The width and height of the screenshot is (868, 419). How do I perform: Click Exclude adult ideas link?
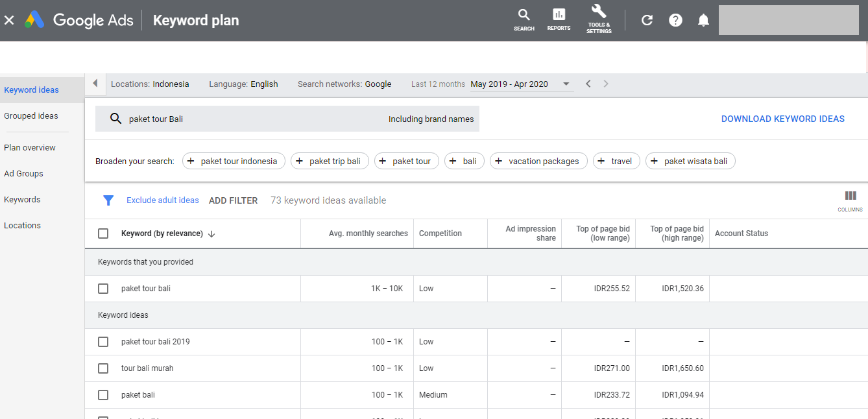(163, 200)
